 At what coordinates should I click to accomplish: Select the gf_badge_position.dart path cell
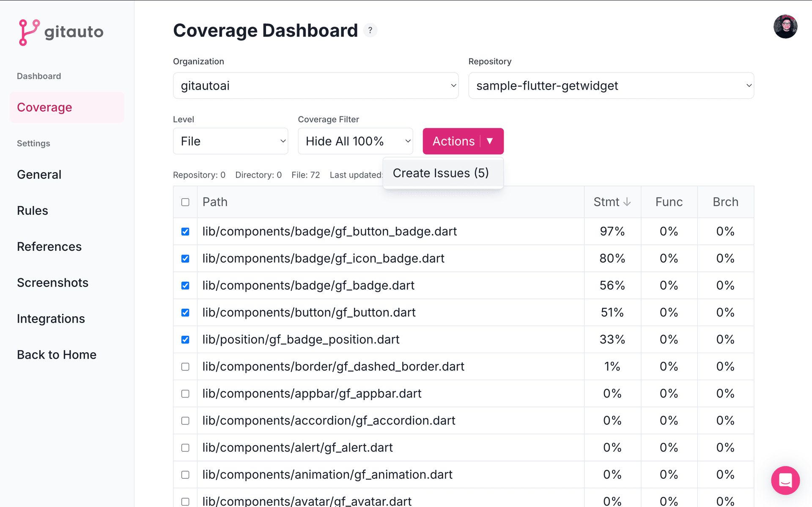(x=300, y=339)
